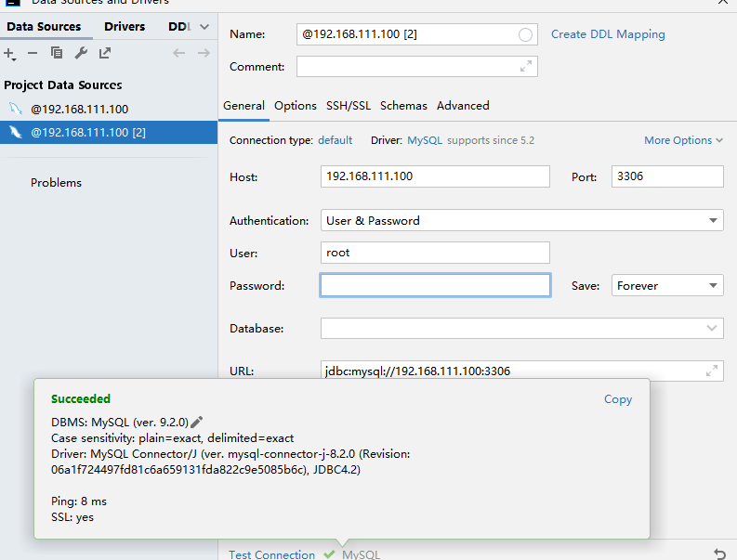Click the color circle in the Name field
Viewport: 737px width, 560px height.
[525, 34]
